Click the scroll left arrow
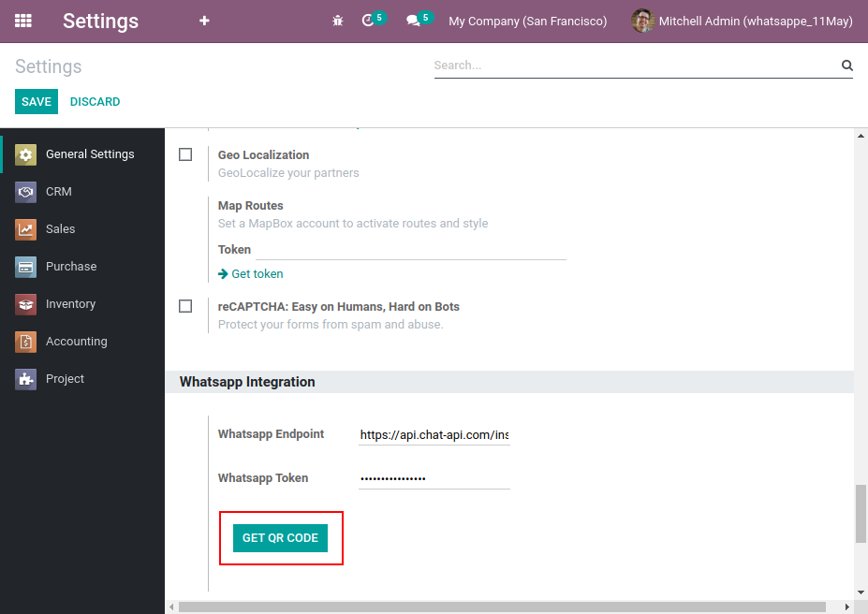The height and width of the screenshot is (614, 868). coord(171,607)
